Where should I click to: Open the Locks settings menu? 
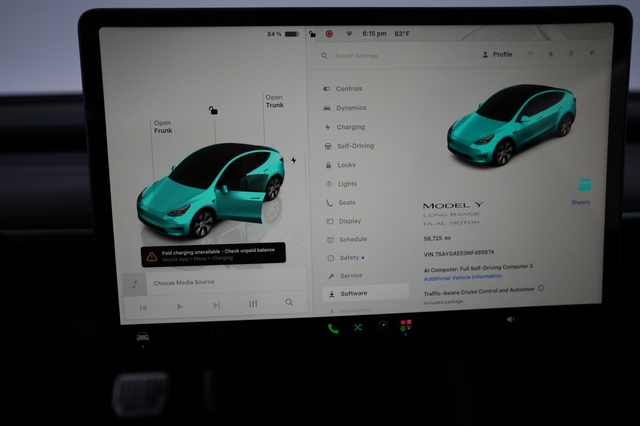pos(340,165)
